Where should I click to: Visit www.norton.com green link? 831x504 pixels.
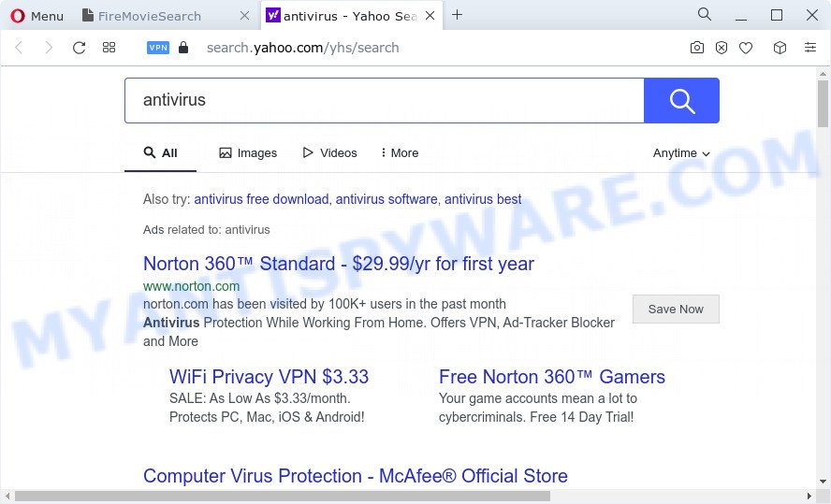point(191,286)
